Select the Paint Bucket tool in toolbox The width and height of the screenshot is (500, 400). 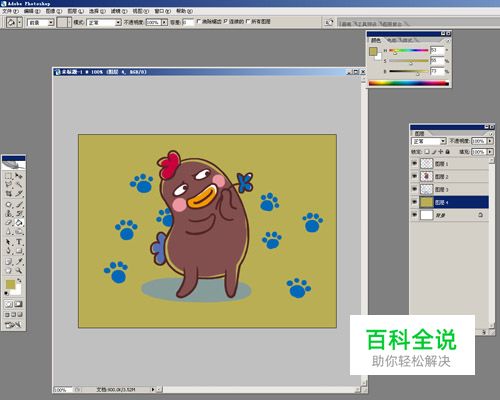click(x=19, y=223)
